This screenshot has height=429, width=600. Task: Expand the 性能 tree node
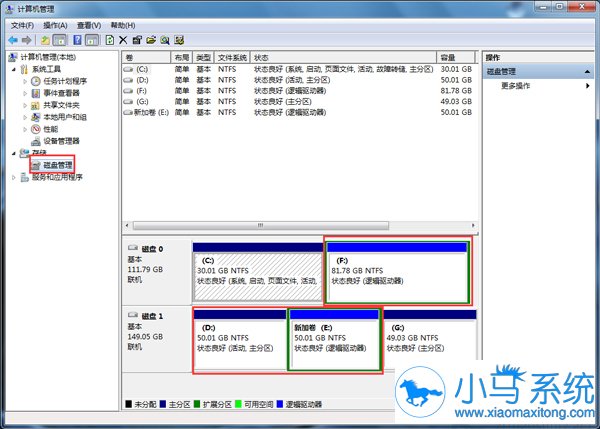[x=25, y=129]
